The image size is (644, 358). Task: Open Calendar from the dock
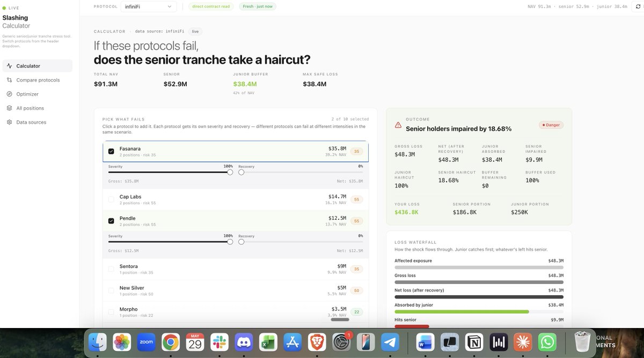point(195,342)
